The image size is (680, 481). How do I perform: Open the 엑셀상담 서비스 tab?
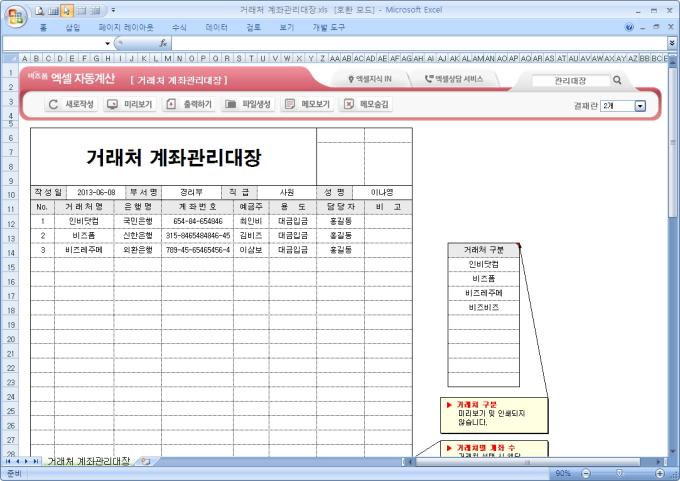(x=454, y=79)
